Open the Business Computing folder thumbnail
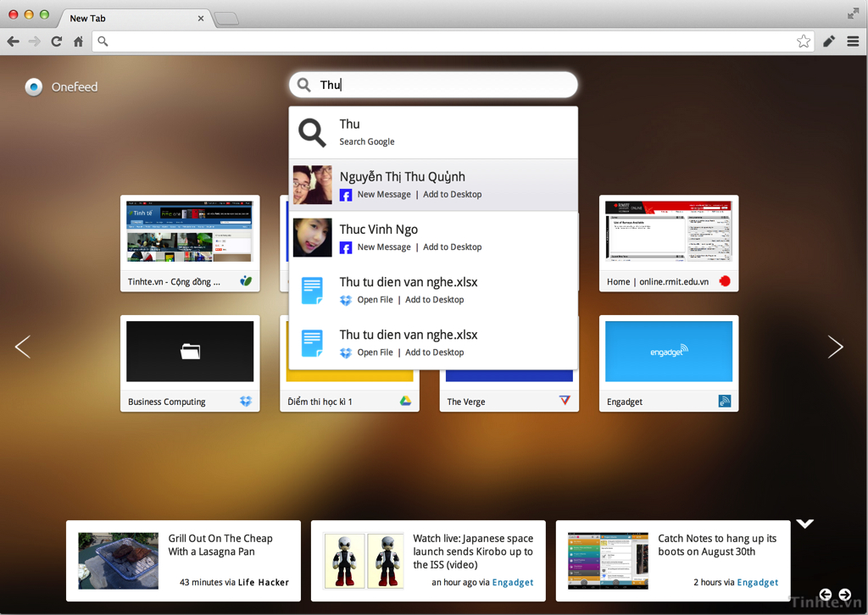868x615 pixels. (190, 352)
